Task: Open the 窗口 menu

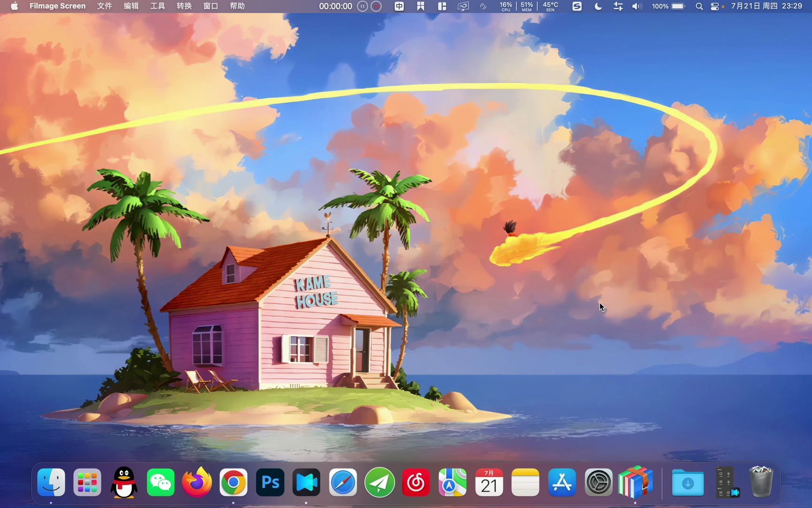Action: 211,6
